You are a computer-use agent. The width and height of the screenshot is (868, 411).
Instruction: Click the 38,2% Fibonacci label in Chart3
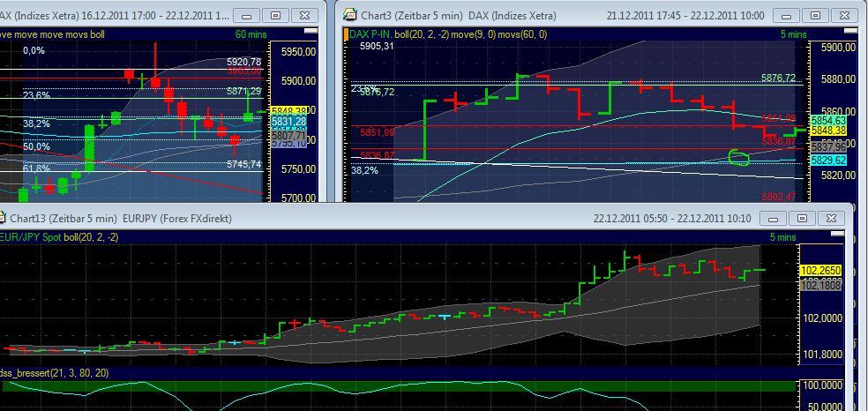click(365, 170)
